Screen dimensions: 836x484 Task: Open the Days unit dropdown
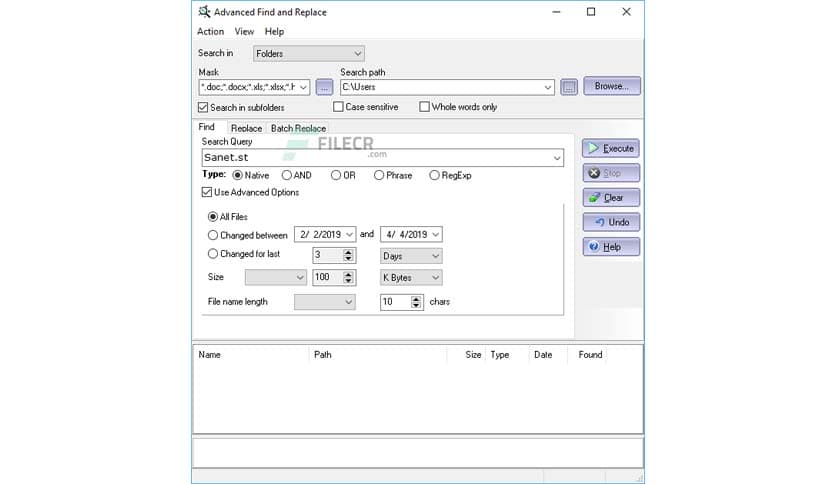pyautogui.click(x=411, y=256)
